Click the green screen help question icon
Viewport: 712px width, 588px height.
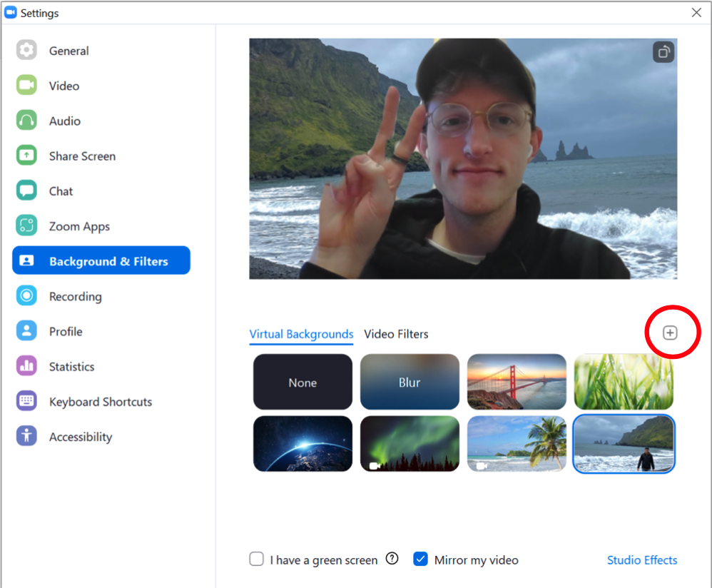[x=392, y=559]
